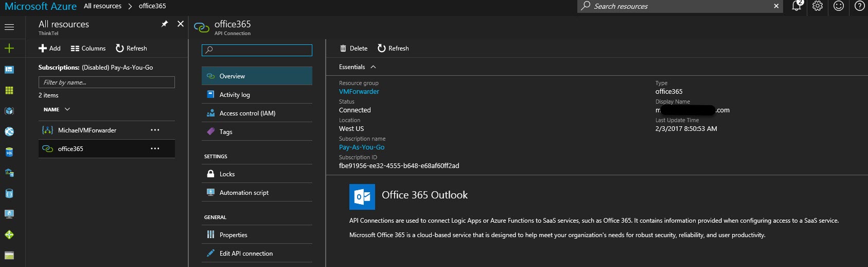Click the Location value West US
Screen dimensions: 868x267
351,129
